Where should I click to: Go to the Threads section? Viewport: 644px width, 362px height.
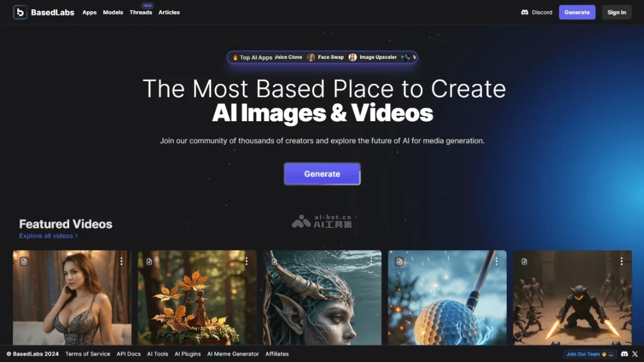point(141,12)
